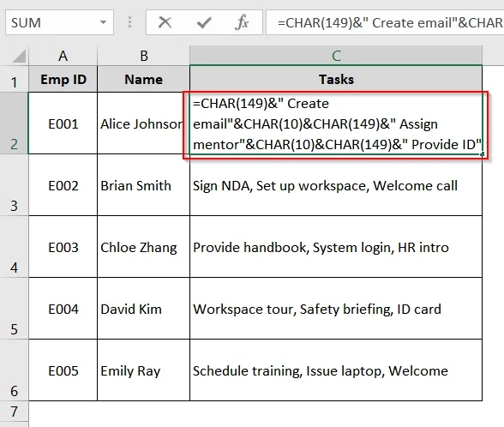The height and width of the screenshot is (427, 504).
Task: Select cell containing E004
Action: click(x=63, y=309)
